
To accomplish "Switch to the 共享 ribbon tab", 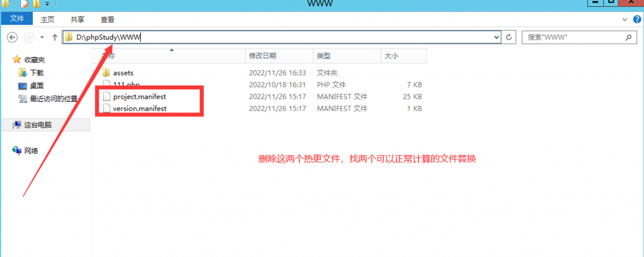I will tap(77, 19).
